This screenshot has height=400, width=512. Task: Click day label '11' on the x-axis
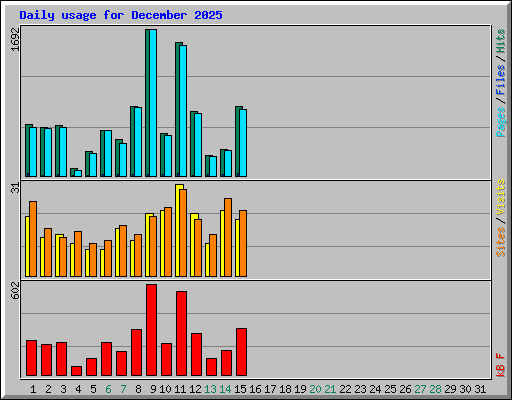pyautogui.click(x=180, y=389)
